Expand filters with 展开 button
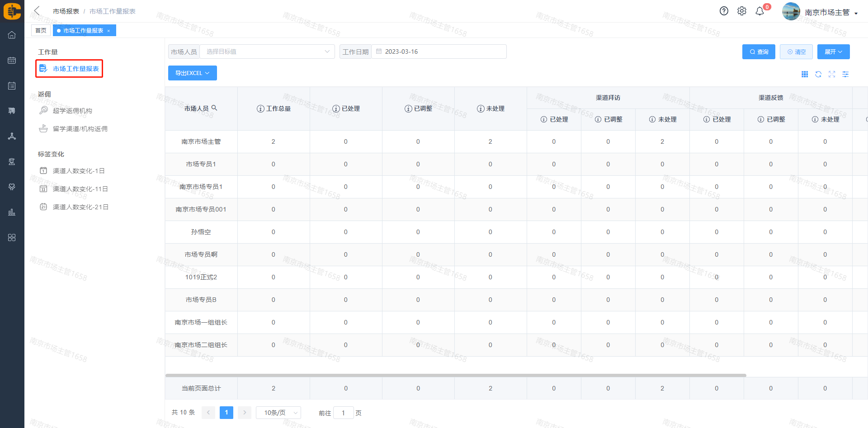 point(833,52)
